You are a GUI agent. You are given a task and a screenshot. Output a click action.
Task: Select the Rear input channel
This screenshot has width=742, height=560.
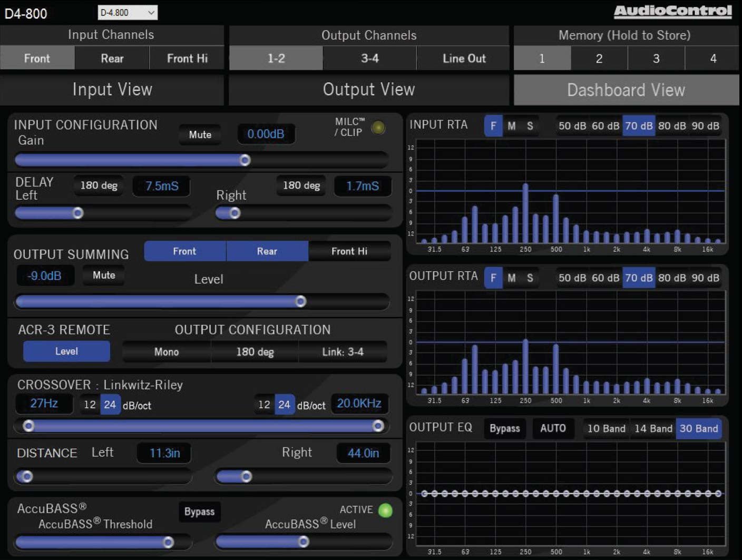tap(112, 58)
